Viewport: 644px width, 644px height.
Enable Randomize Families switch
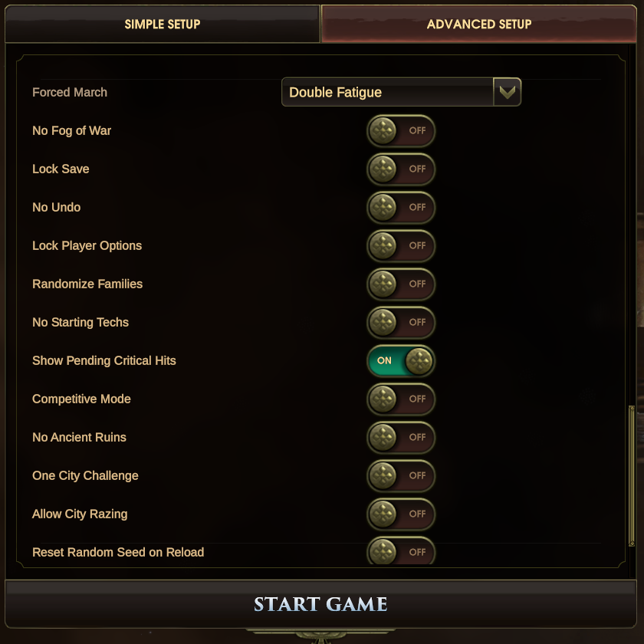[401, 284]
